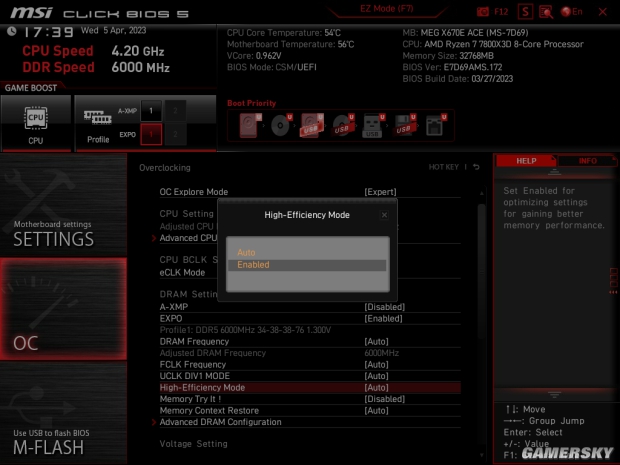Open Memory Context Restore [Auto] dropdown
The width and height of the screenshot is (620, 465).
click(376, 410)
